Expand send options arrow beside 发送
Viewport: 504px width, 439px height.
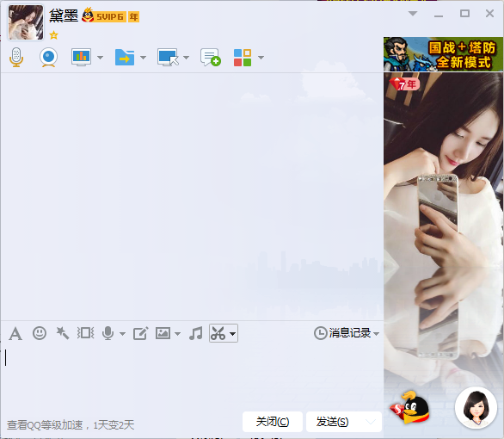point(371,422)
